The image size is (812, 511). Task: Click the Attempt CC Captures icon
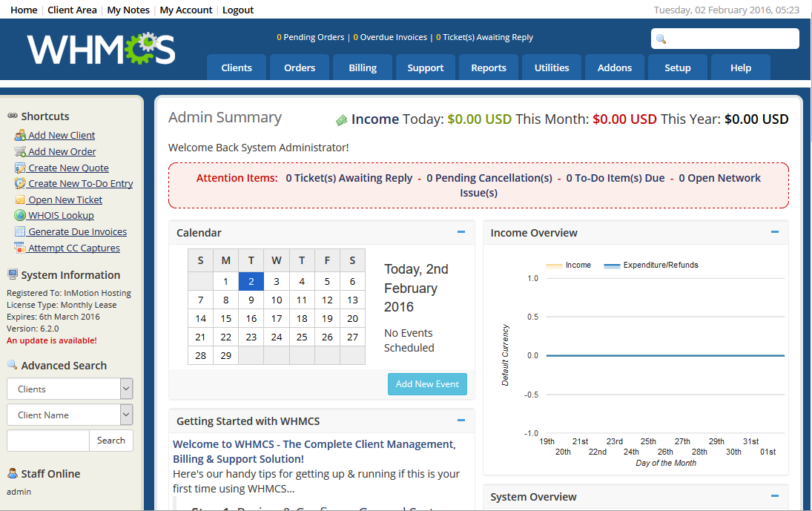click(x=20, y=248)
